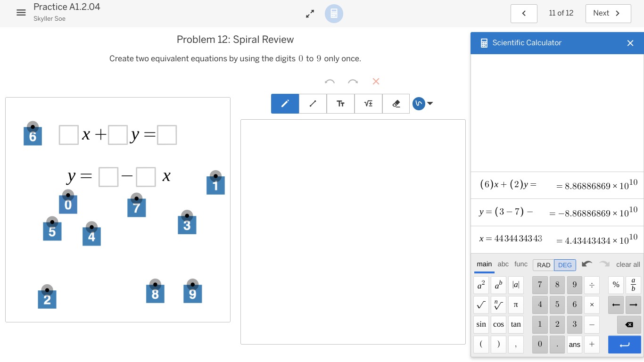This screenshot has width=644, height=362.
Task: Click clear all in calculator
Action: pyautogui.click(x=628, y=264)
